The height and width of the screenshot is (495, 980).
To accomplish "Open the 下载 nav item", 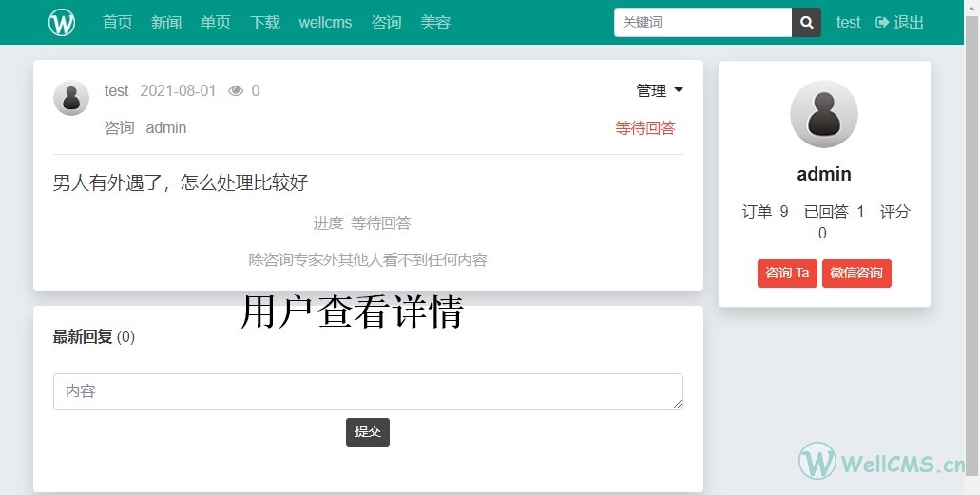I will 265,23.
